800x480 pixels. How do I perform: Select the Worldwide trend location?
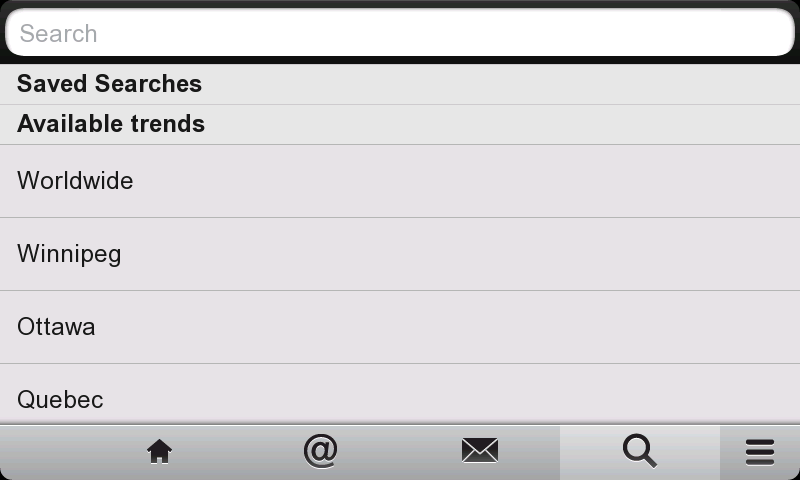[x=400, y=181]
